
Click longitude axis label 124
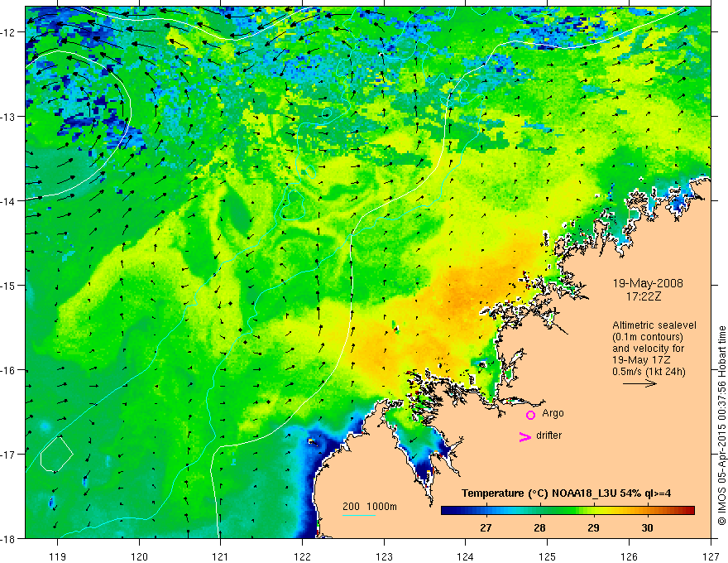pos(466,556)
